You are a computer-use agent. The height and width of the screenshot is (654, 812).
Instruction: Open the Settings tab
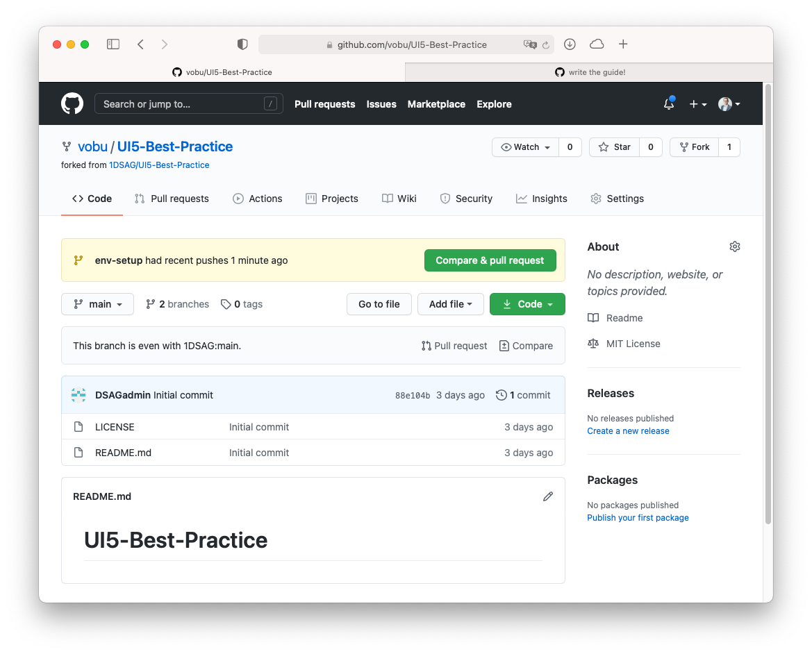pyautogui.click(x=617, y=199)
